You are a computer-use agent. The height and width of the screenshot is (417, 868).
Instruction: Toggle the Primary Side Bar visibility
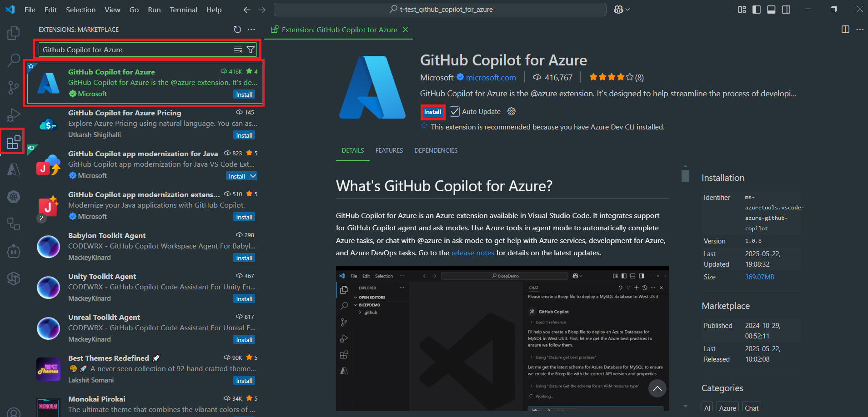pyautogui.click(x=757, y=9)
